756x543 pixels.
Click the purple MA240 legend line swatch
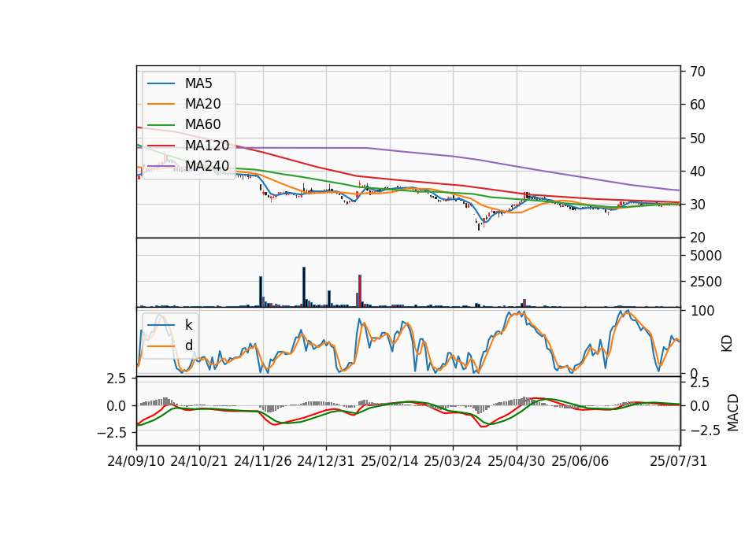[161, 166]
